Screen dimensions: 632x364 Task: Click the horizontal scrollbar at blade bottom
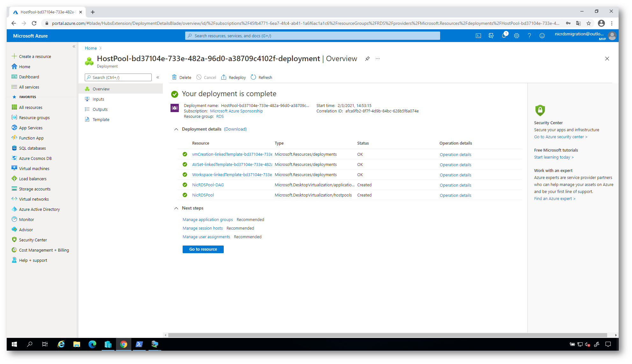388,335
